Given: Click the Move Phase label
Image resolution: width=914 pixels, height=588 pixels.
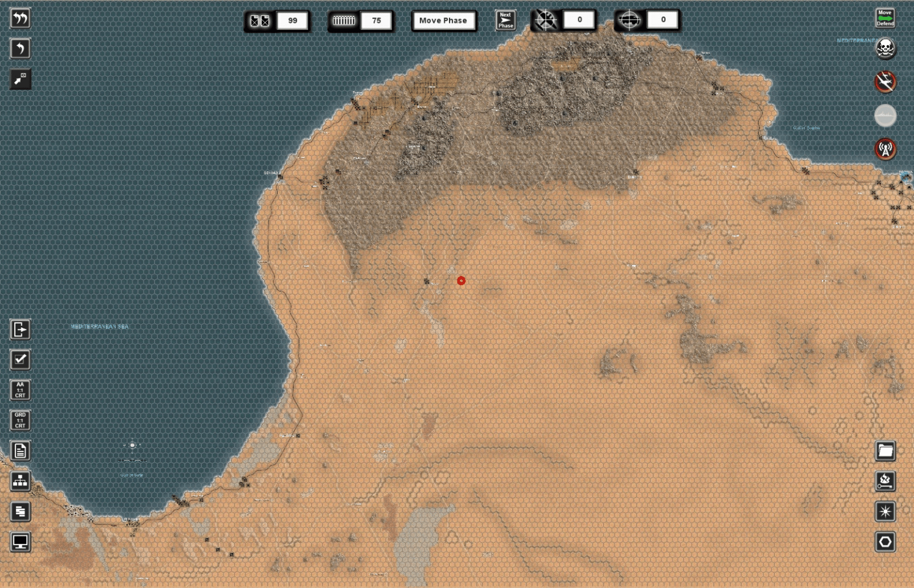Looking at the screenshot, I should (x=443, y=21).
